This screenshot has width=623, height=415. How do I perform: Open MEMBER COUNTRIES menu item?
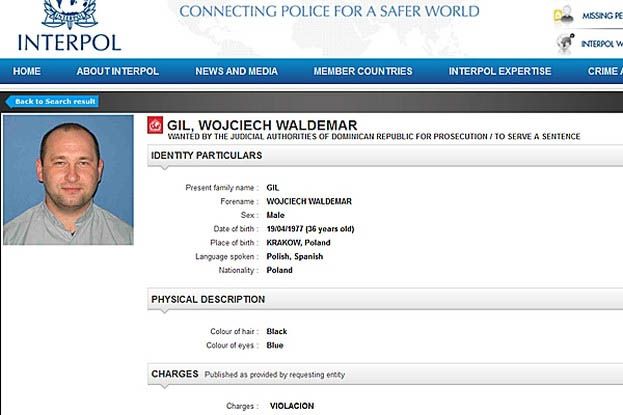pos(363,71)
